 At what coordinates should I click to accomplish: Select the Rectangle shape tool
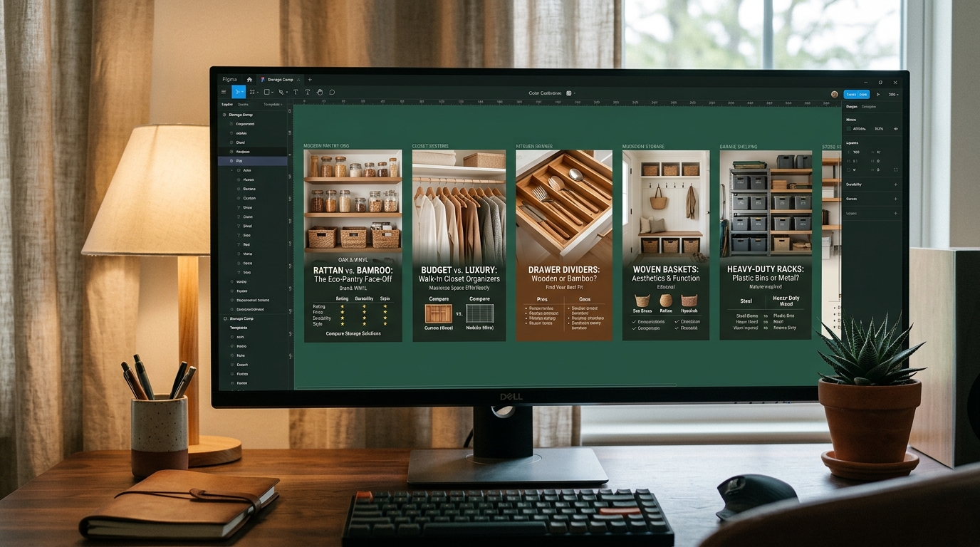[267, 92]
